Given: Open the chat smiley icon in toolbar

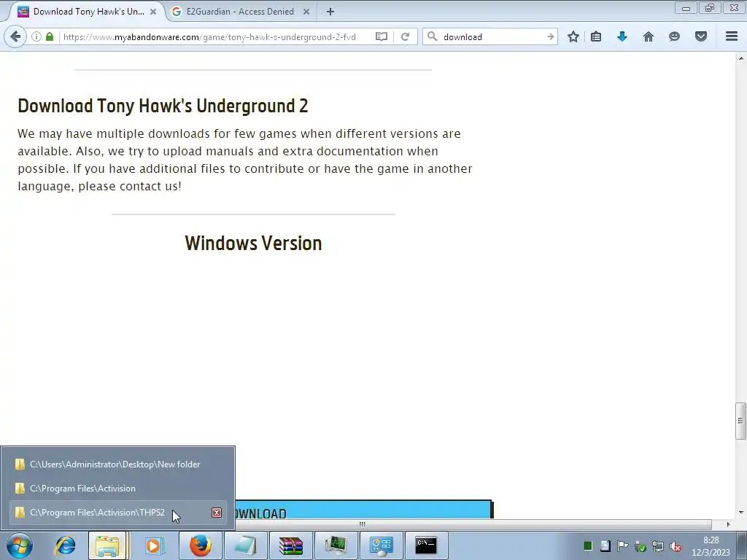Looking at the screenshot, I should pyautogui.click(x=674, y=36).
